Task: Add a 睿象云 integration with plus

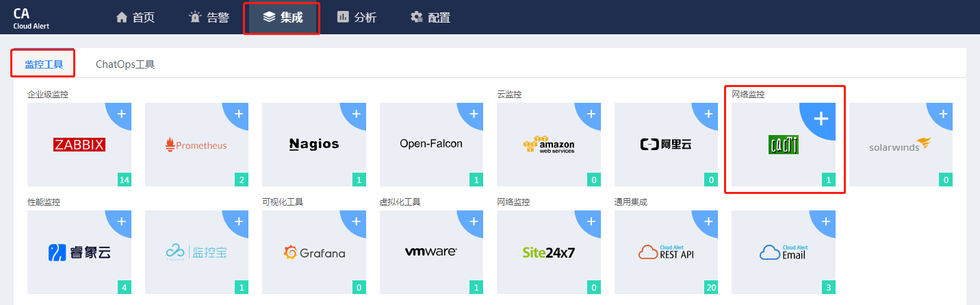Action: click(121, 222)
